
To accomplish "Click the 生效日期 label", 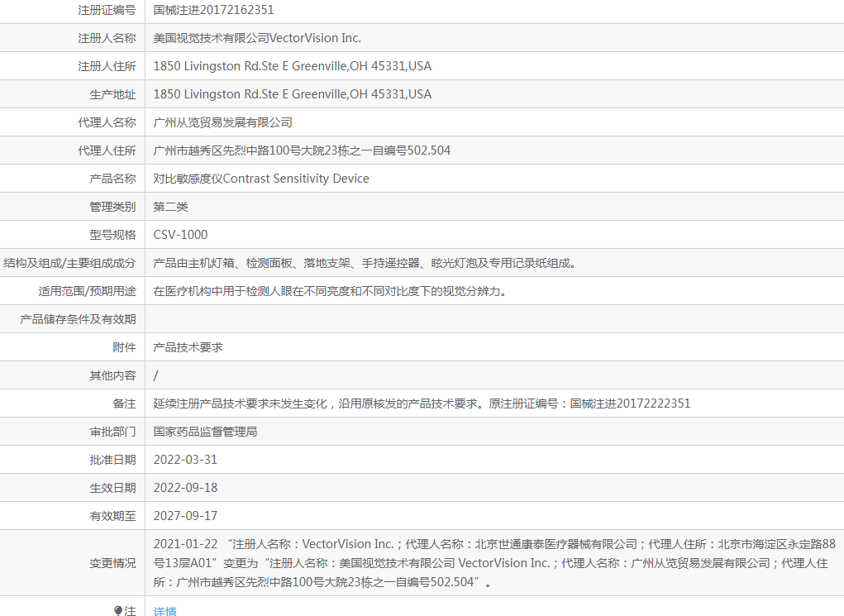I will coord(113,487).
